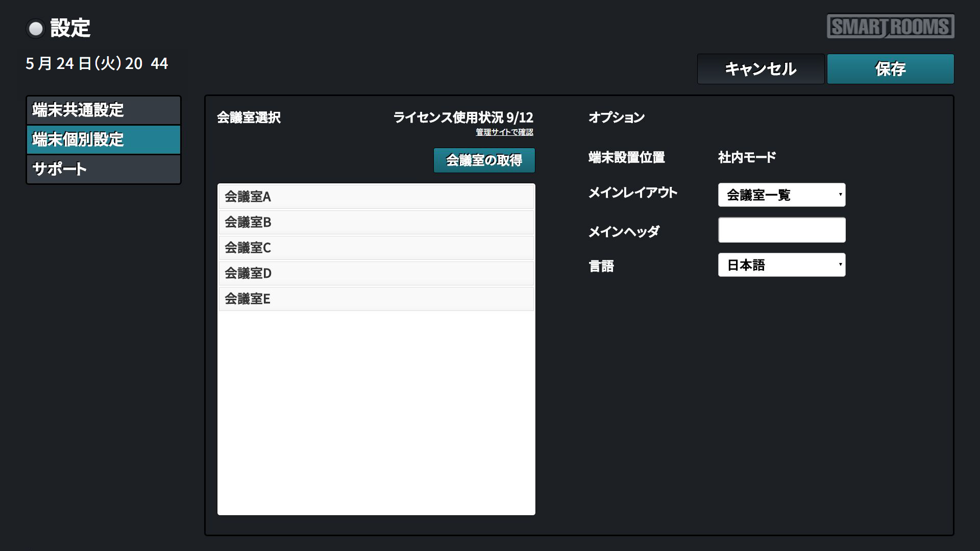
Task: Open the 管理サイトで確認 link
Action: tap(504, 132)
